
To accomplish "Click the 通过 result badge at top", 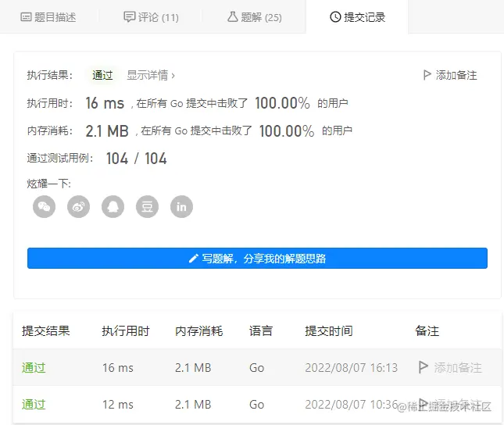I will (x=102, y=75).
